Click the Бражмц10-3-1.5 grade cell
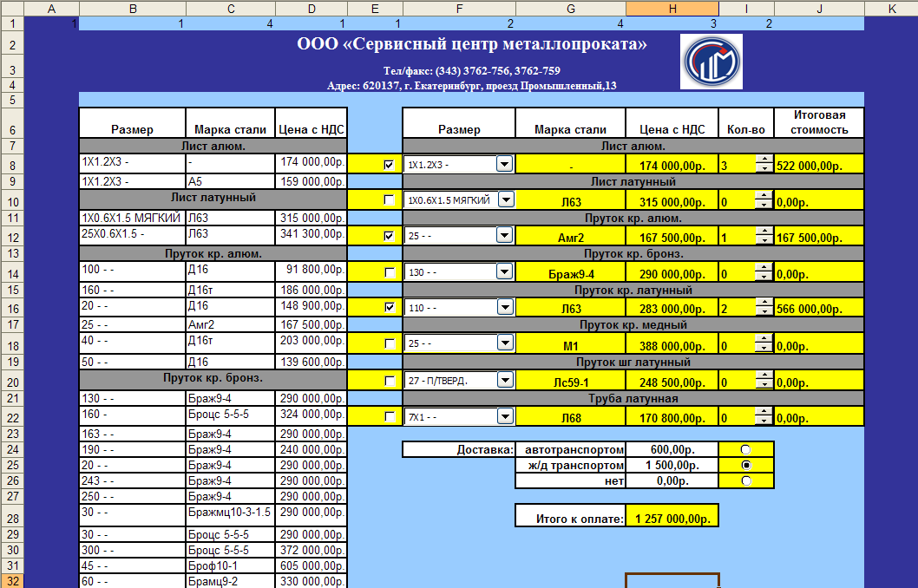The width and height of the screenshot is (918, 588). tap(230, 515)
